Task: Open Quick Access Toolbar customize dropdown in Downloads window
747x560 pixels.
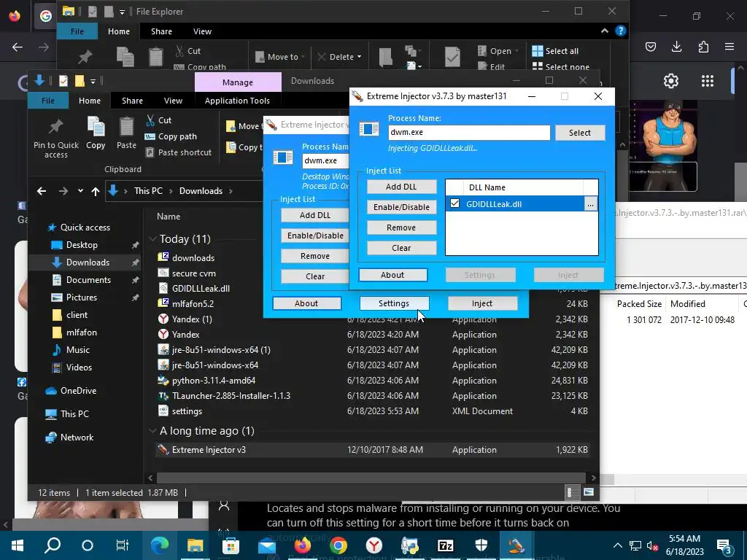Action: [93, 82]
